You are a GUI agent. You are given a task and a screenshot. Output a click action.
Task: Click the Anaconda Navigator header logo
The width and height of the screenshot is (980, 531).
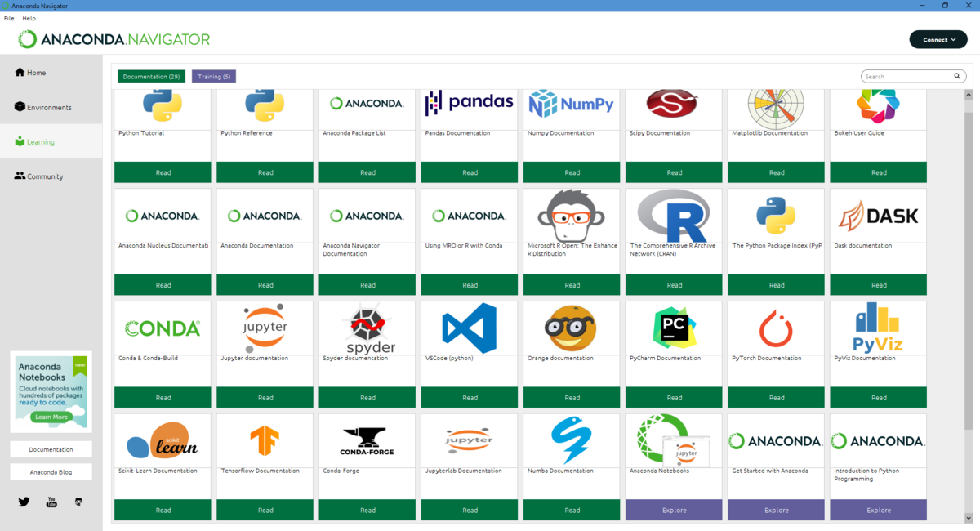coord(114,39)
